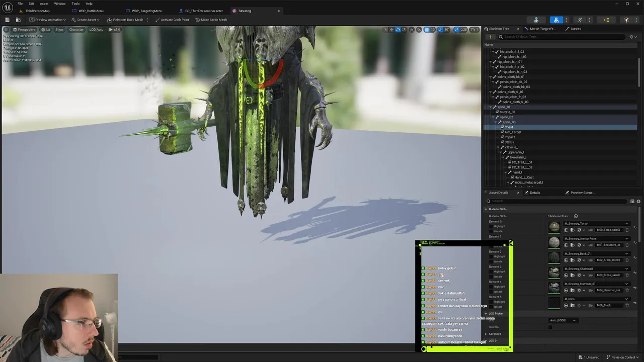Toggle scale snapping in viewport
644x362 pixels.
(x=456, y=30)
